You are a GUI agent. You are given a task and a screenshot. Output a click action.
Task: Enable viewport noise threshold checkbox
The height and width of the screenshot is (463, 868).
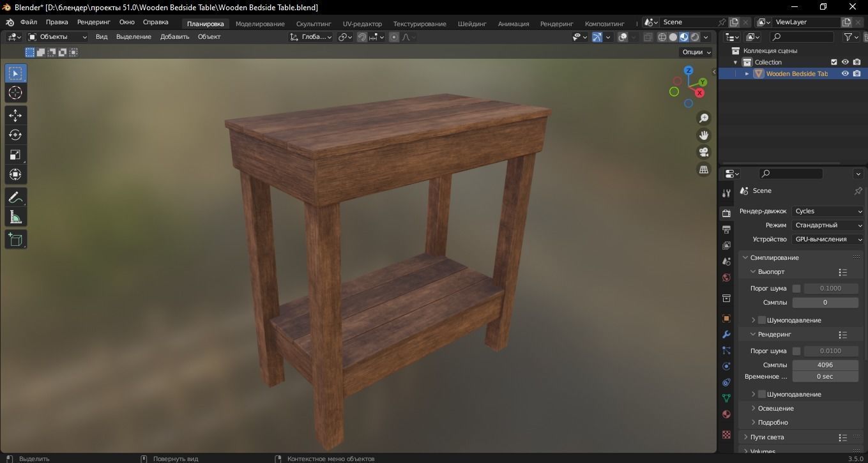(796, 289)
